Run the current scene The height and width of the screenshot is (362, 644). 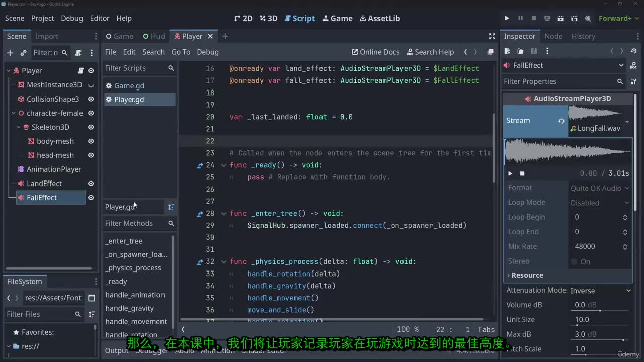click(x=561, y=19)
